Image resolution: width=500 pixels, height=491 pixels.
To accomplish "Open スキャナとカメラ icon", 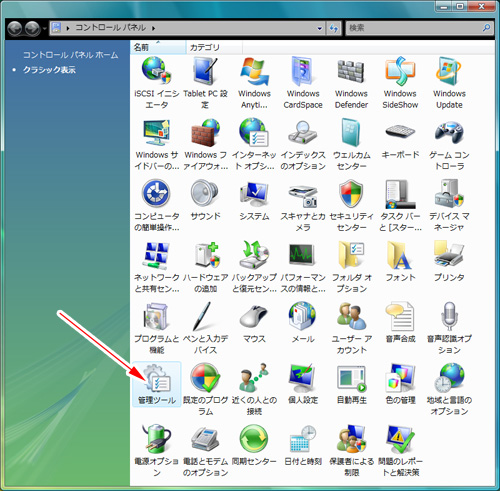I will pos(303,196).
